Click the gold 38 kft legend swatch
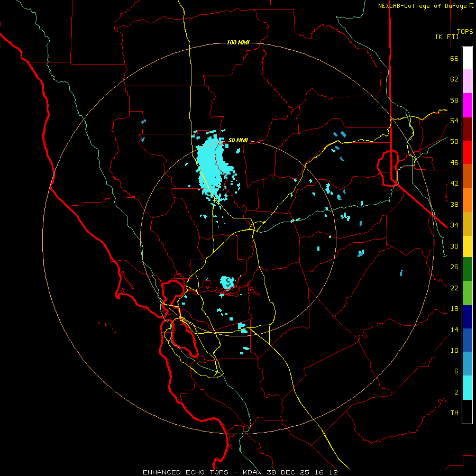Image resolution: width=476 pixels, height=476 pixels. (467, 224)
